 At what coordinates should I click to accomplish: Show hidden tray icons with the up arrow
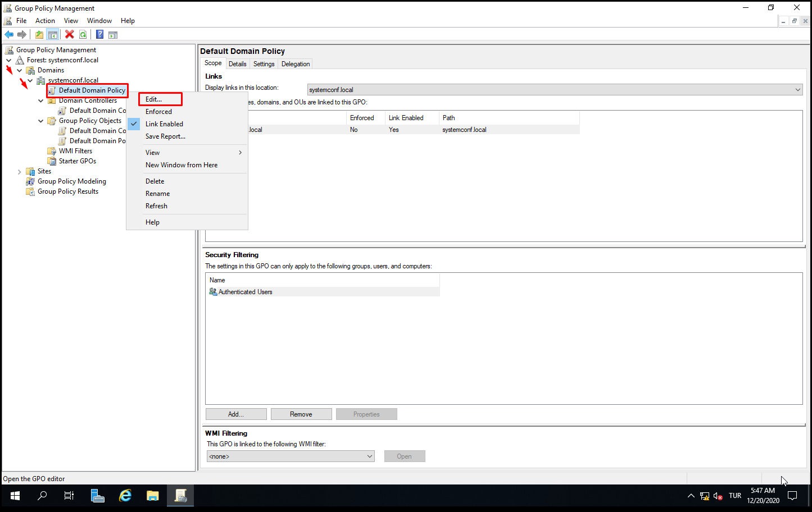click(x=691, y=496)
